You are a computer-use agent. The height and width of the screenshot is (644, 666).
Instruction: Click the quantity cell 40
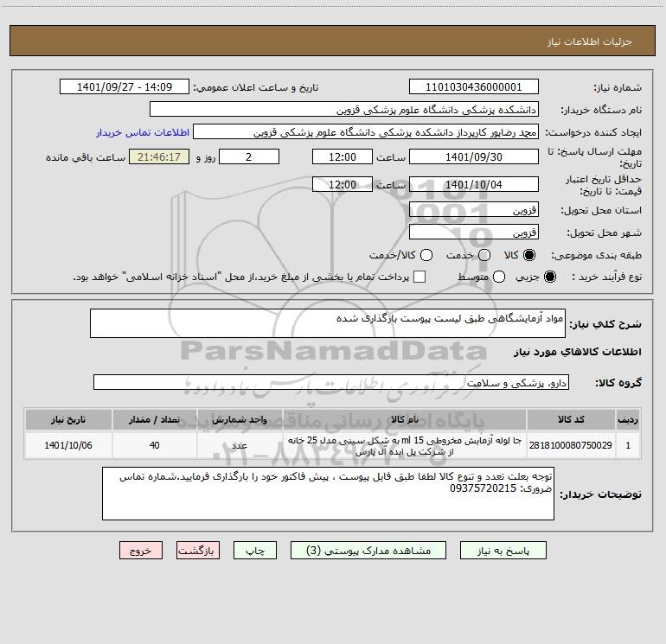click(x=155, y=445)
